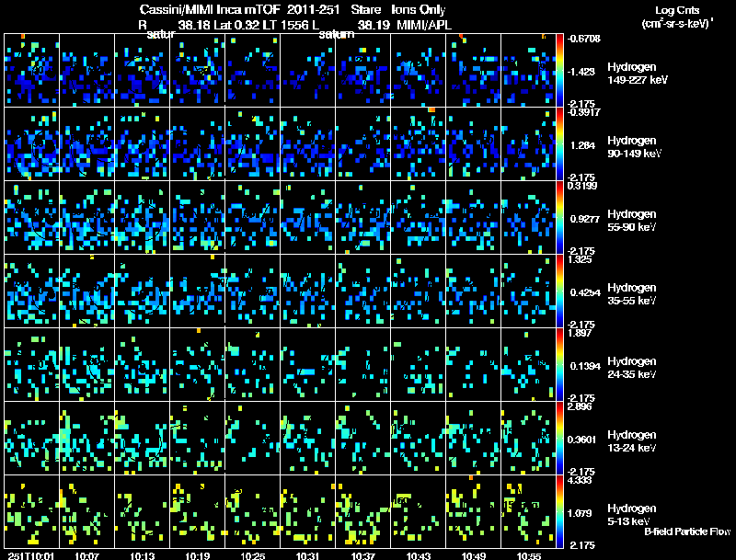Open the 35-55 keV image panel at 10:49
The width and height of the screenshot is (736, 560).
[474, 291]
